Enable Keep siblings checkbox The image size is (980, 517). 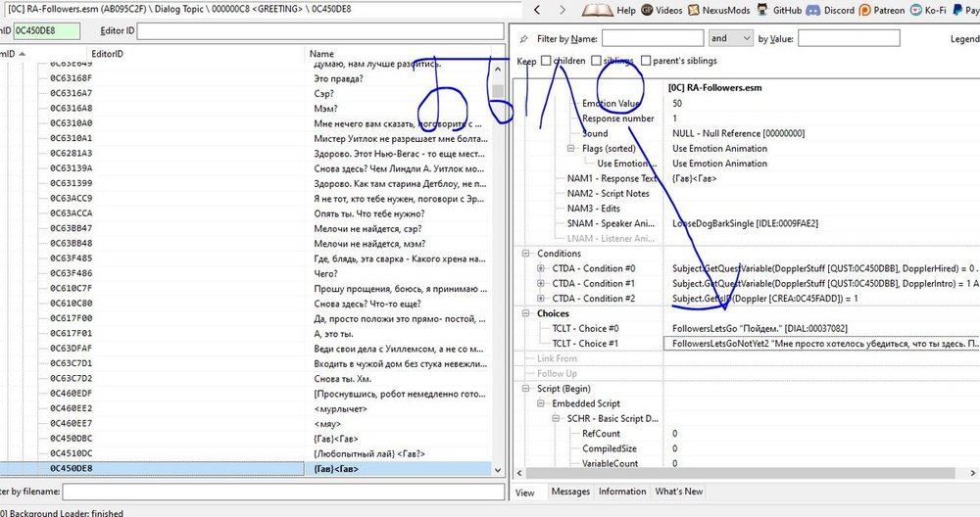coord(596,61)
